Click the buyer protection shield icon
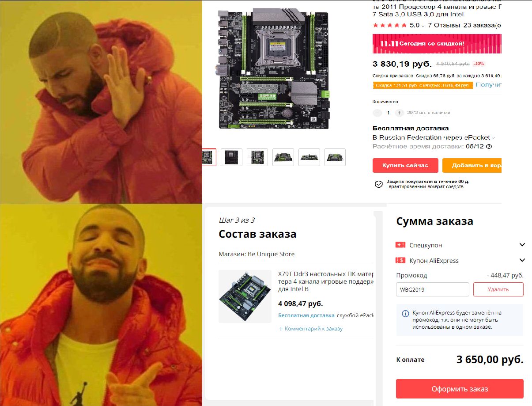The width and height of the screenshot is (532, 406). tap(378, 184)
